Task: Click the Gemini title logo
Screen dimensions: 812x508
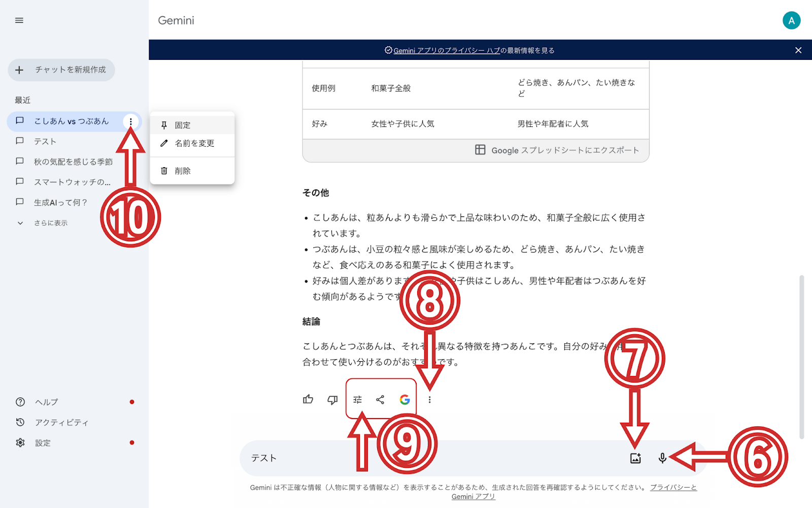Action: click(x=176, y=20)
